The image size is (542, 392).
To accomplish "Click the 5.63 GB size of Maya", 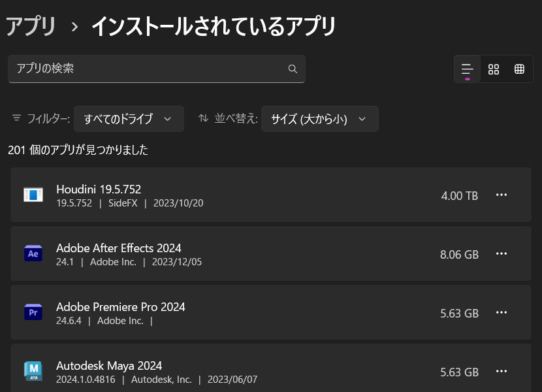I will [459, 372].
